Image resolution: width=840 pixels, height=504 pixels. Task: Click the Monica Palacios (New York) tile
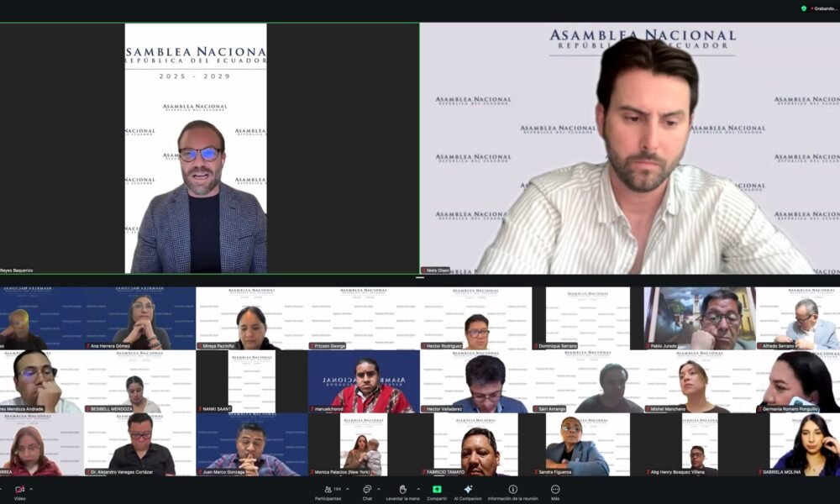pos(363,445)
